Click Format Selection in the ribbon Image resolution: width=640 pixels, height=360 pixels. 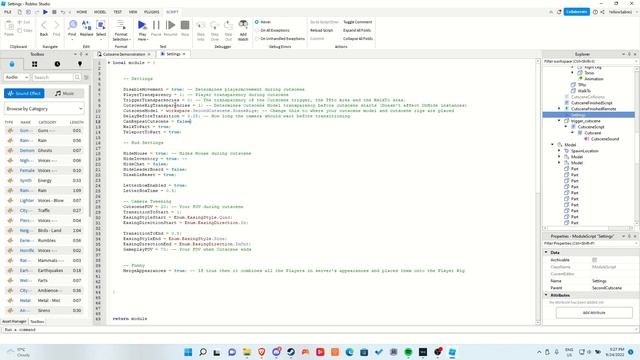(121, 30)
